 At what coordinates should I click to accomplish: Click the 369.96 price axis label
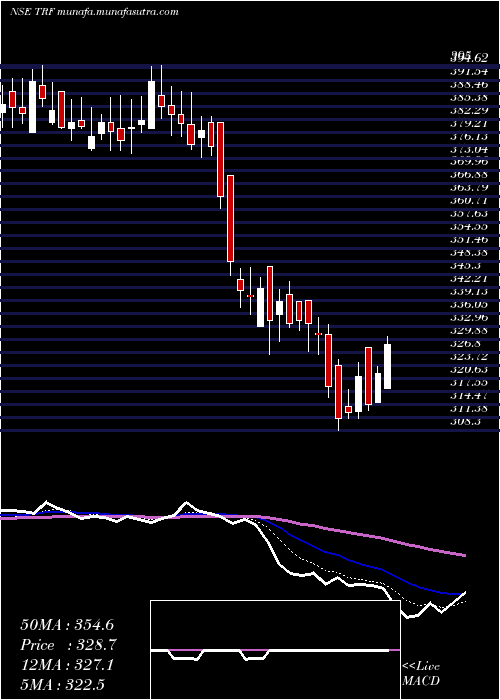(469, 162)
